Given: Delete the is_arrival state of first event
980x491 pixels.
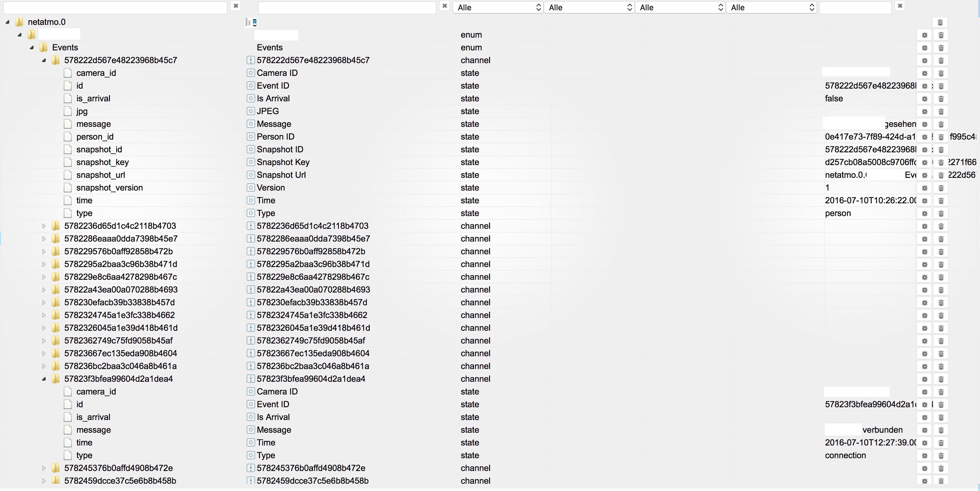Looking at the screenshot, I should point(941,99).
